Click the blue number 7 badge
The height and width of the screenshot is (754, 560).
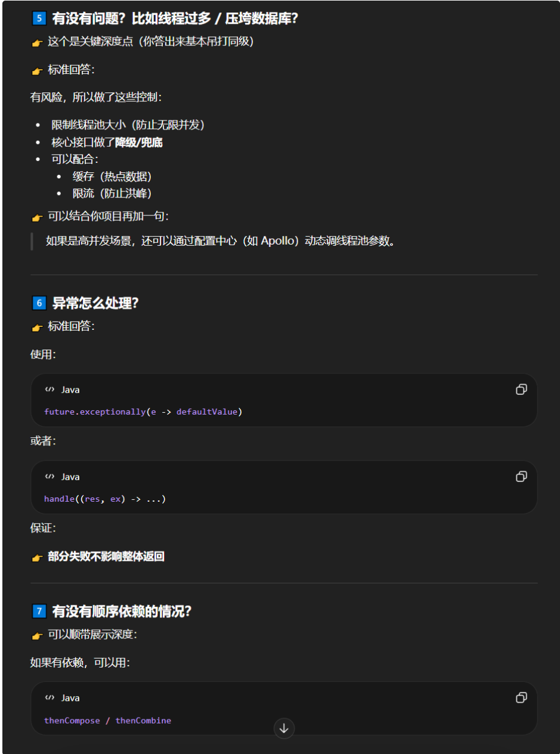click(x=39, y=611)
